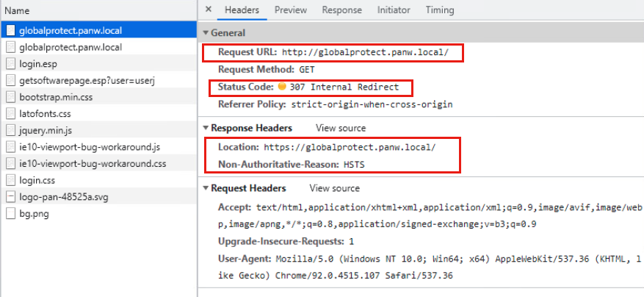Image resolution: width=644 pixels, height=297 pixels.
Task: Click View source beside Request Headers
Action: tap(335, 189)
